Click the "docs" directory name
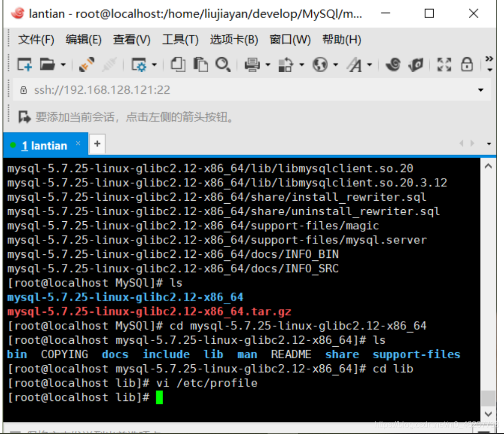This screenshot has height=434, width=504. [x=115, y=354]
